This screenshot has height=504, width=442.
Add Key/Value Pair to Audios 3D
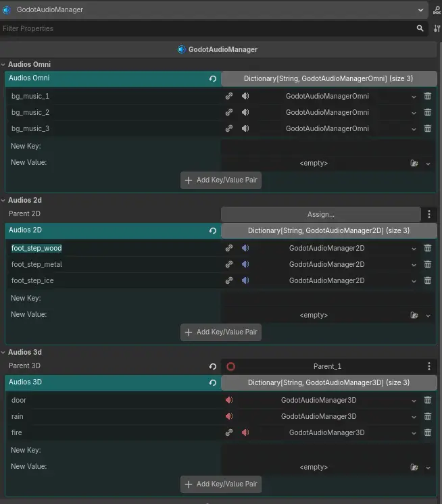(x=221, y=484)
